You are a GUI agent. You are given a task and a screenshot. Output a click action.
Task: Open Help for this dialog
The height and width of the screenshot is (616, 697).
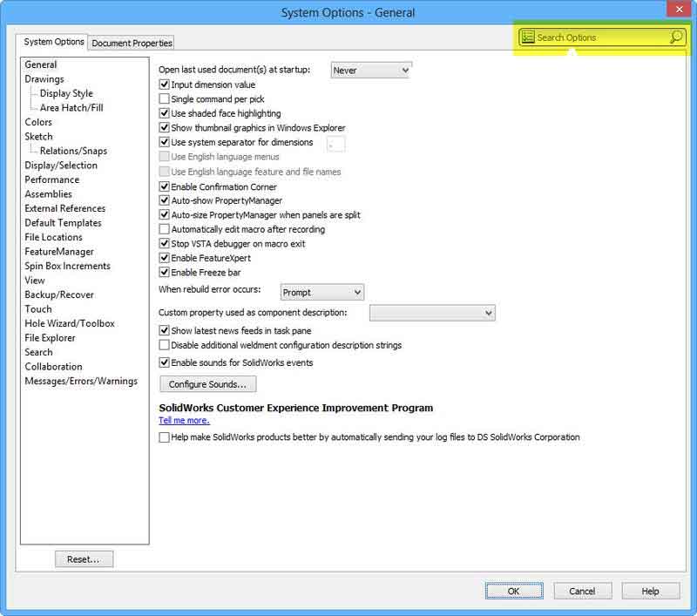650,591
